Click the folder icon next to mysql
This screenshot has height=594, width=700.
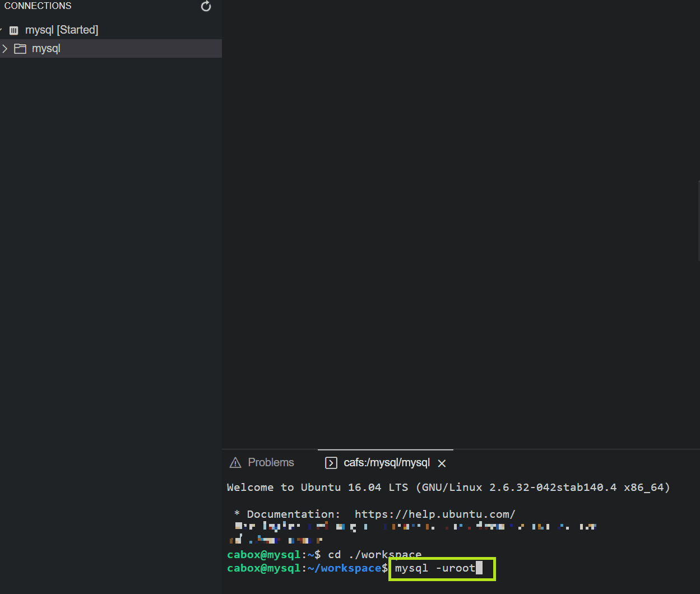pos(20,49)
